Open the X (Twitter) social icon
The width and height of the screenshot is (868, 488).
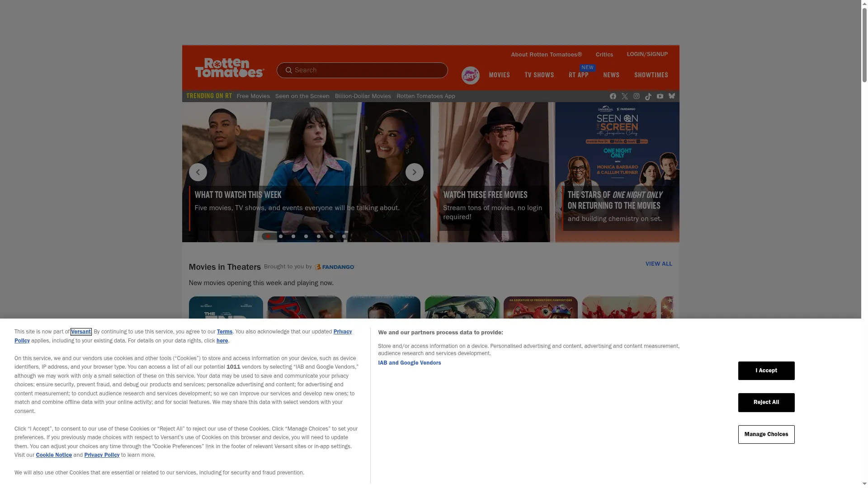pyautogui.click(x=624, y=96)
